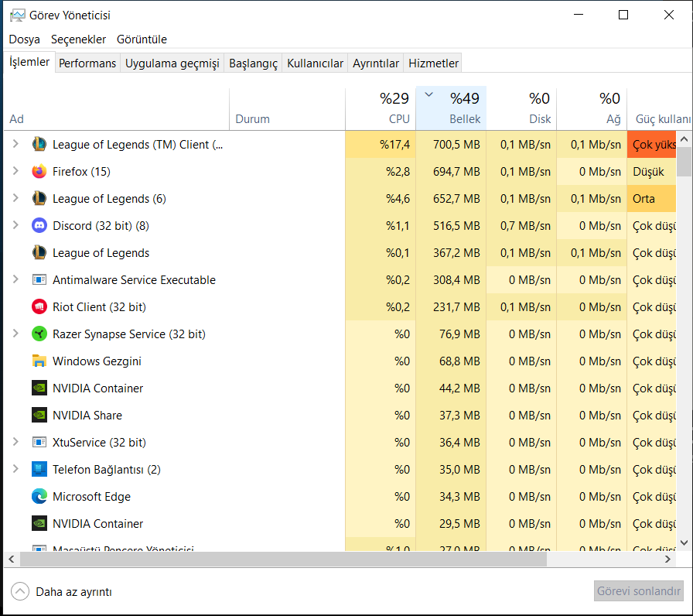Click the 700,5 MB memory value
Viewport: 693px width, 616px height.
456,145
